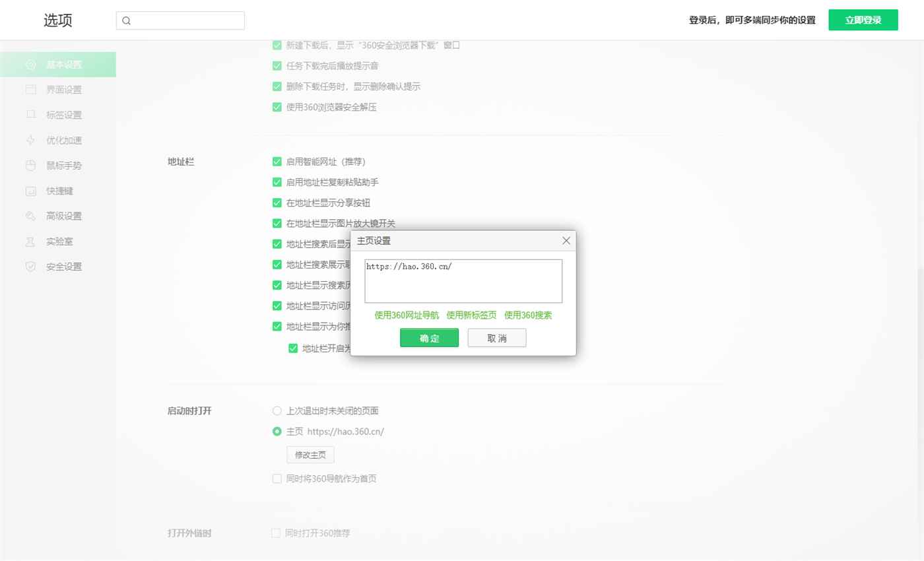Click the 高级设置 wrench icon

(30, 216)
